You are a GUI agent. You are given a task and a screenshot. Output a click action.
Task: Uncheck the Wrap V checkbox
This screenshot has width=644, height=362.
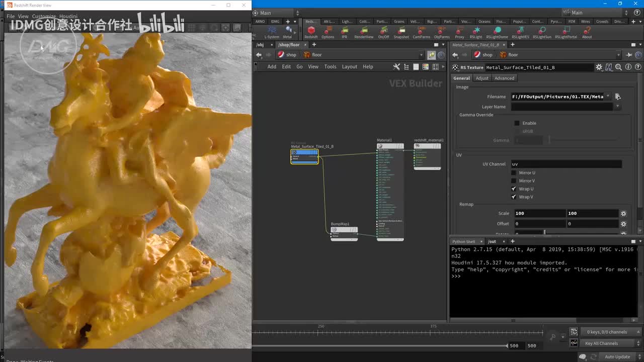pyautogui.click(x=514, y=197)
